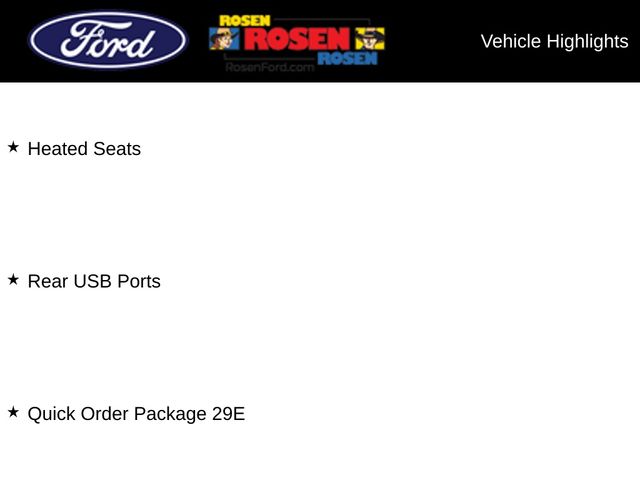Select the Vehicle Highlights heading

(x=554, y=41)
